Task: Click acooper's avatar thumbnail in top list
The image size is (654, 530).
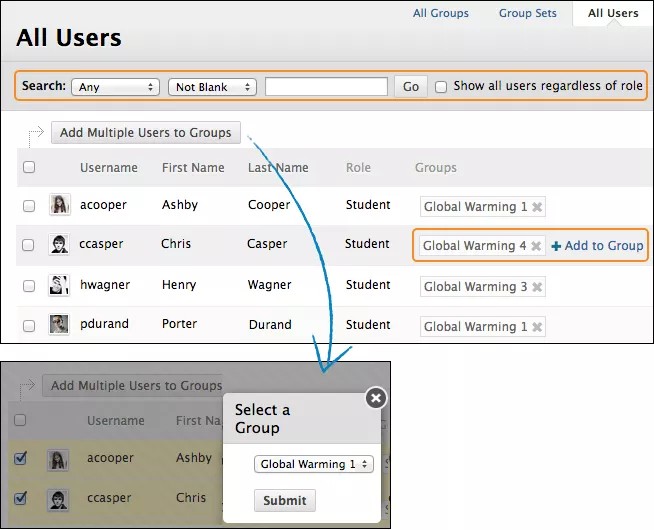Action: tap(59, 205)
